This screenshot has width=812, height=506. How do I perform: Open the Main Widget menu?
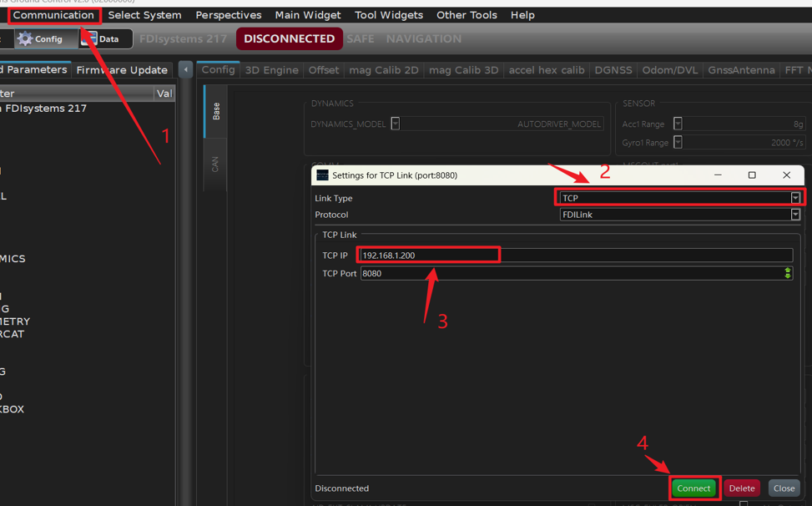point(308,15)
